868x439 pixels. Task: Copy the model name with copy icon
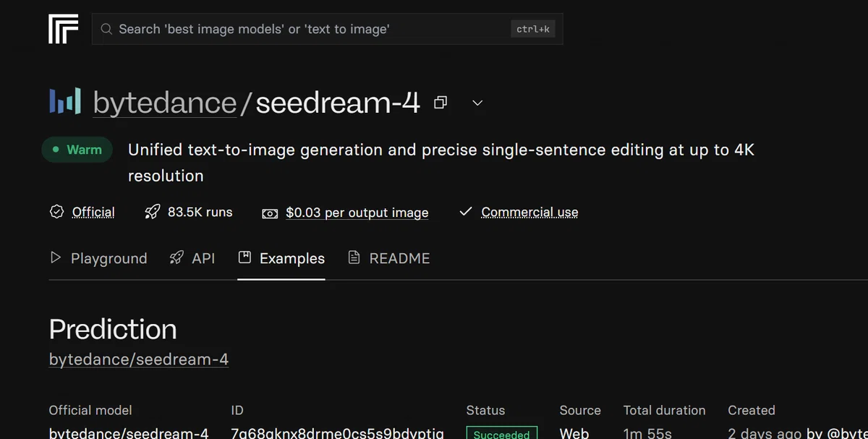[x=441, y=103]
